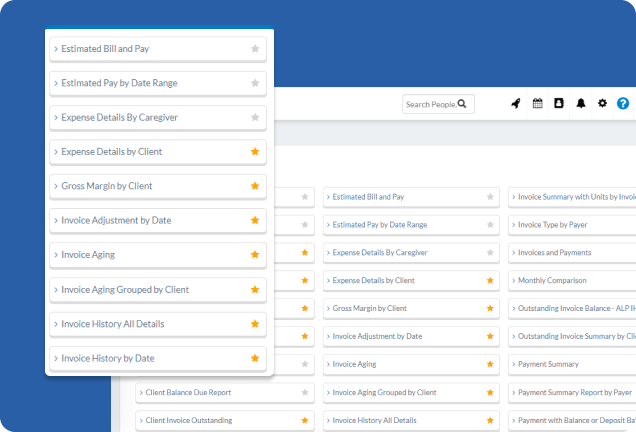Expand Invoice History by Date chevron
Image resolution: width=636 pixels, height=432 pixels.
[56, 359]
